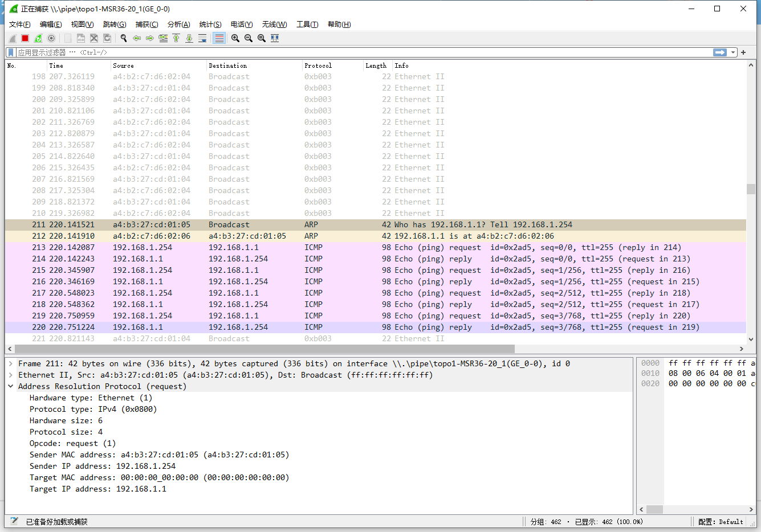Open the display filter history dropdown
Screen dimensions: 761x532
[734, 52]
